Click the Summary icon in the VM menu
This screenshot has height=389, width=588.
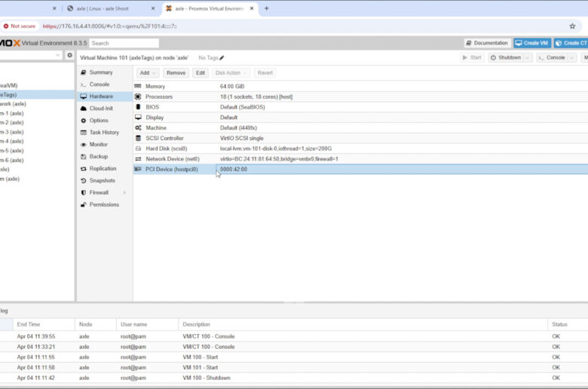click(83, 72)
